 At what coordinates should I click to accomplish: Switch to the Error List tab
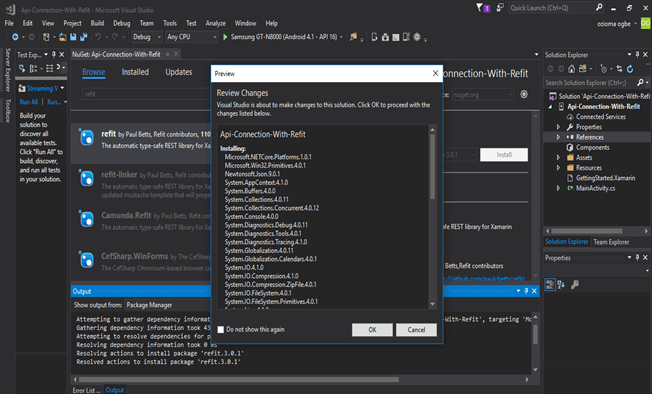[86, 390]
